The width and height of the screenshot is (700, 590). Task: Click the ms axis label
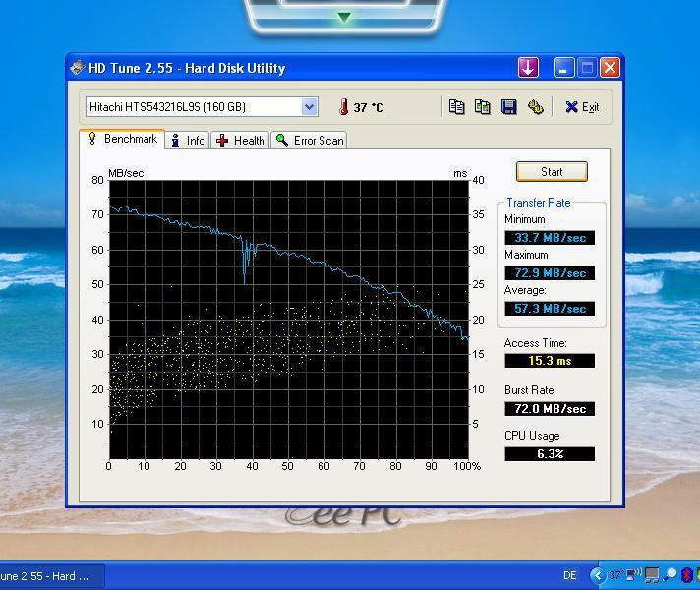tap(460, 173)
